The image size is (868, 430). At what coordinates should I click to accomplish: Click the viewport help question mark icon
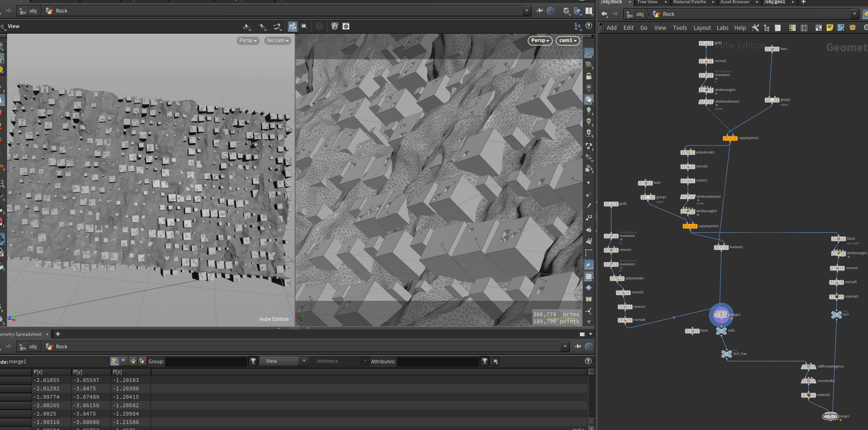tap(589, 26)
